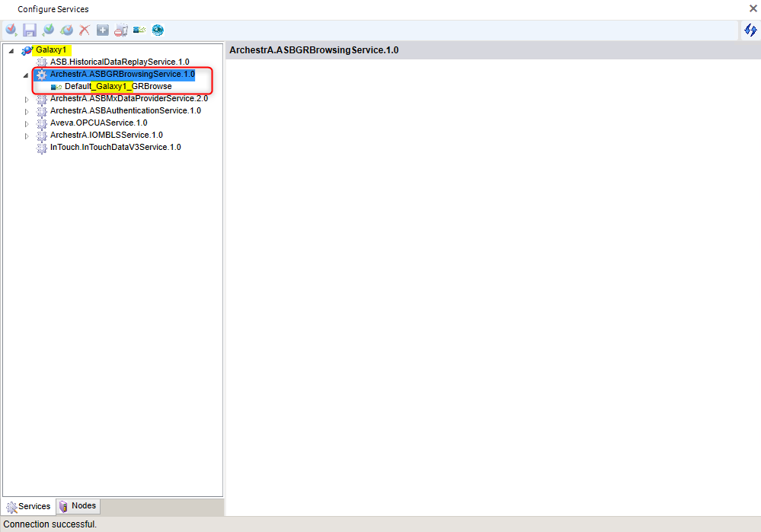Click gear icon beside ArchestrA.ASBAuthenticationService.1.0

tap(42, 111)
